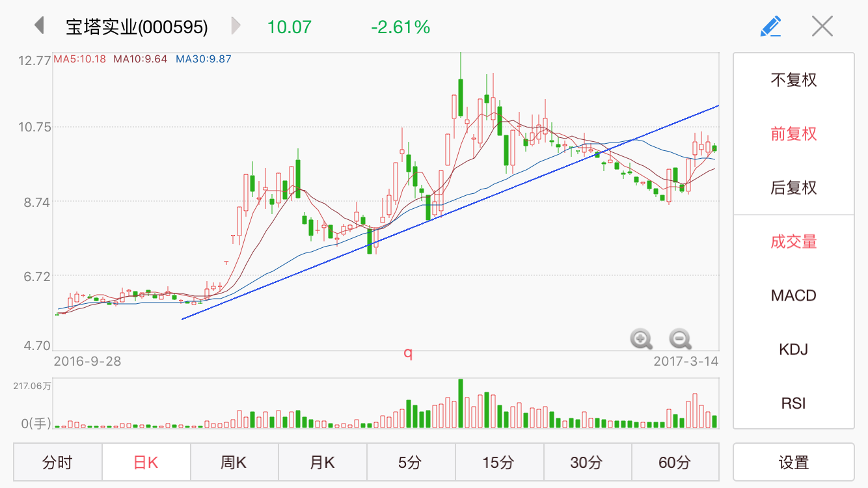The width and height of the screenshot is (868, 488).
Task: Switch to 15分 minute chart tab
Action: [x=499, y=463]
